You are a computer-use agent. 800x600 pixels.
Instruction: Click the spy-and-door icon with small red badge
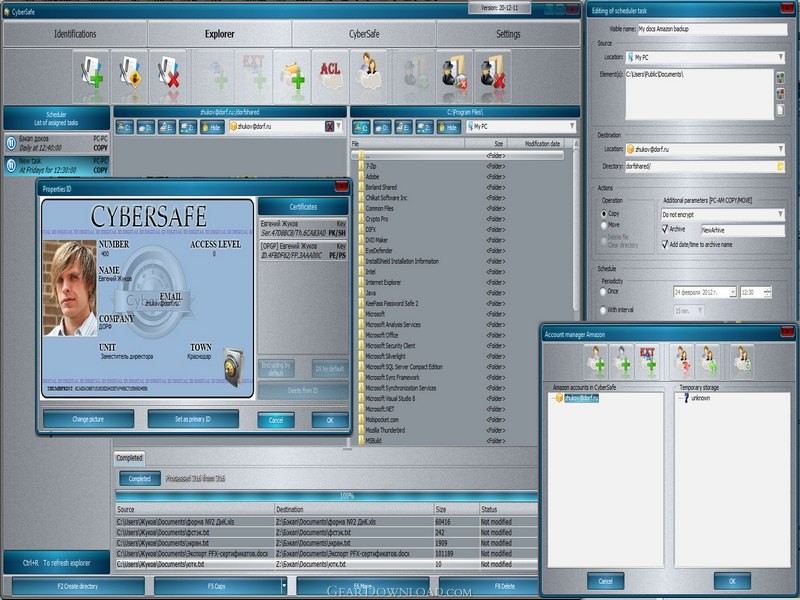[454, 77]
